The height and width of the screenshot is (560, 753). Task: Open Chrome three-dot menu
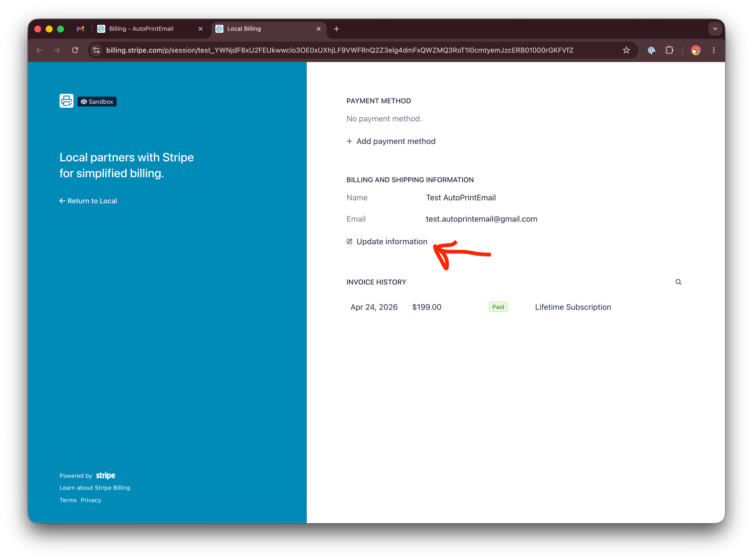pos(714,50)
